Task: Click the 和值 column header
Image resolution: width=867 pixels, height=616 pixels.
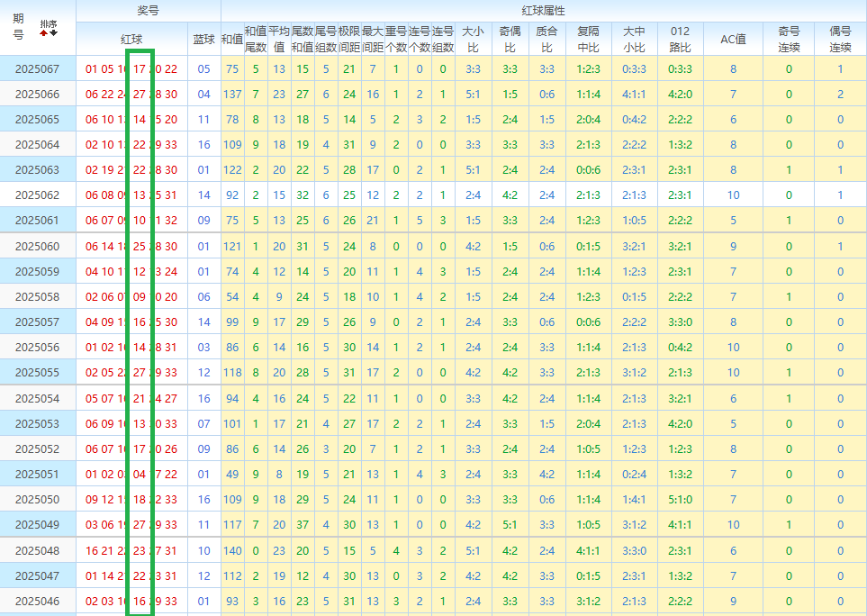Action: pyautogui.click(x=231, y=39)
